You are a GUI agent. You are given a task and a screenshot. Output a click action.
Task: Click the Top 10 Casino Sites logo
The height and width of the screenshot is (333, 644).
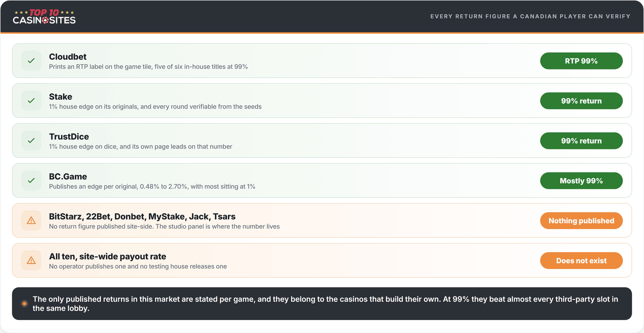[44, 16]
